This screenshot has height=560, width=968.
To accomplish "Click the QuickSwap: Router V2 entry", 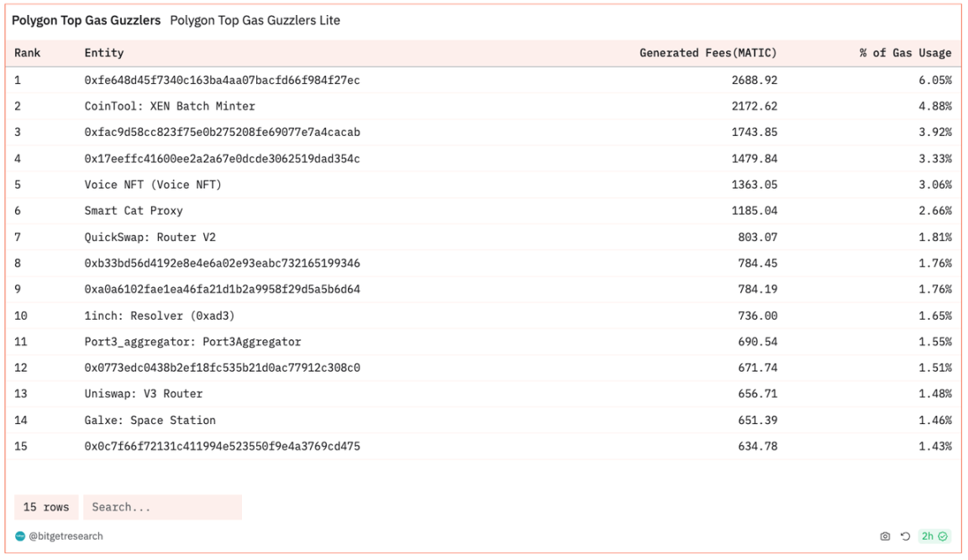I will point(150,237).
